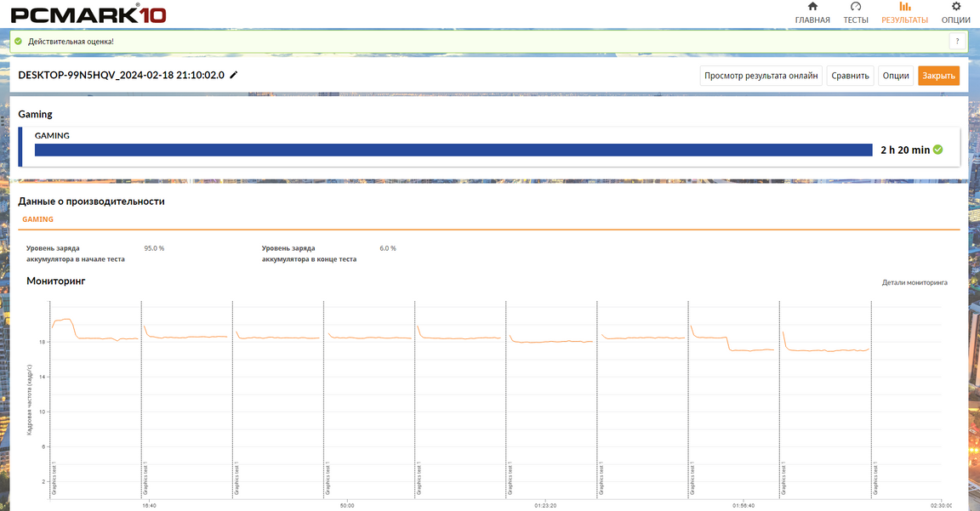Click the 50:00 time axis label
Screen dimensions: 980x511
[347, 505]
